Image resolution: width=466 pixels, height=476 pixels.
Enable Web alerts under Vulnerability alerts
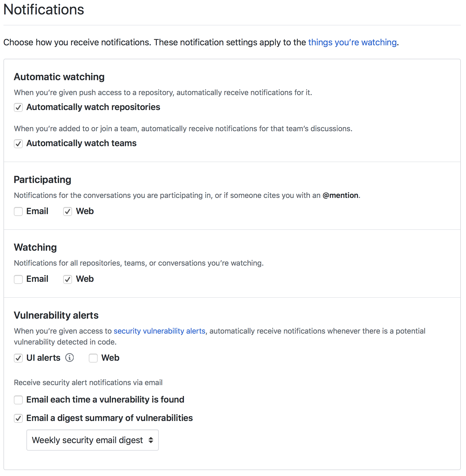[x=93, y=358]
